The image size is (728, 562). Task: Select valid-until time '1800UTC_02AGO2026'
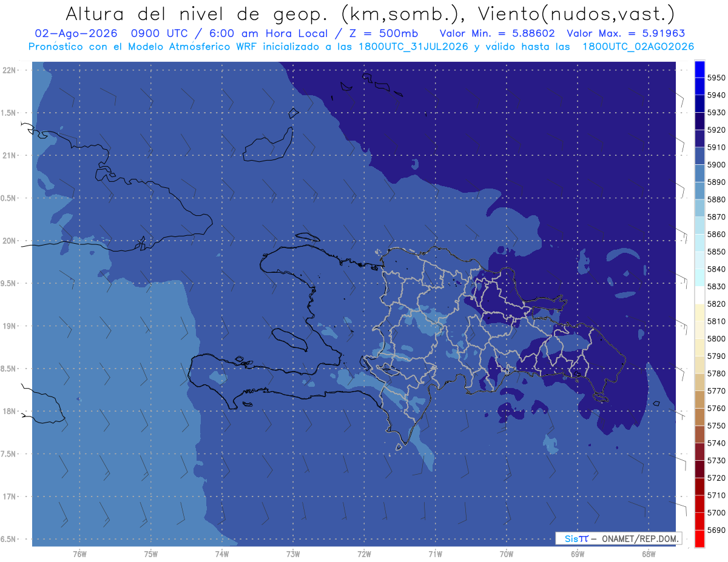(638, 47)
